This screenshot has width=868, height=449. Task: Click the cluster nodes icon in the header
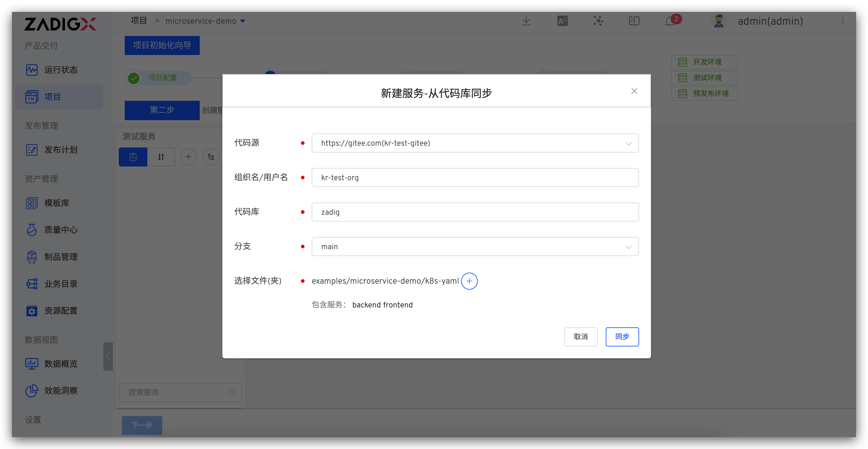click(598, 21)
